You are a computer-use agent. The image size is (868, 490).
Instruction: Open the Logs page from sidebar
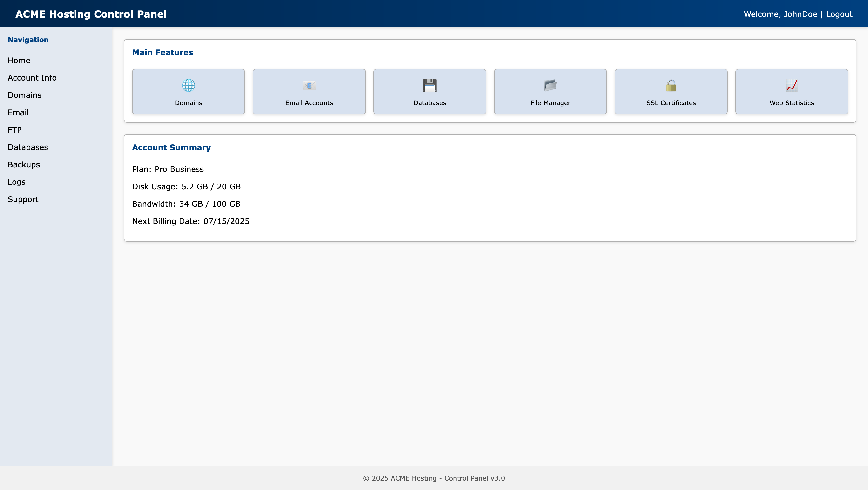16,182
